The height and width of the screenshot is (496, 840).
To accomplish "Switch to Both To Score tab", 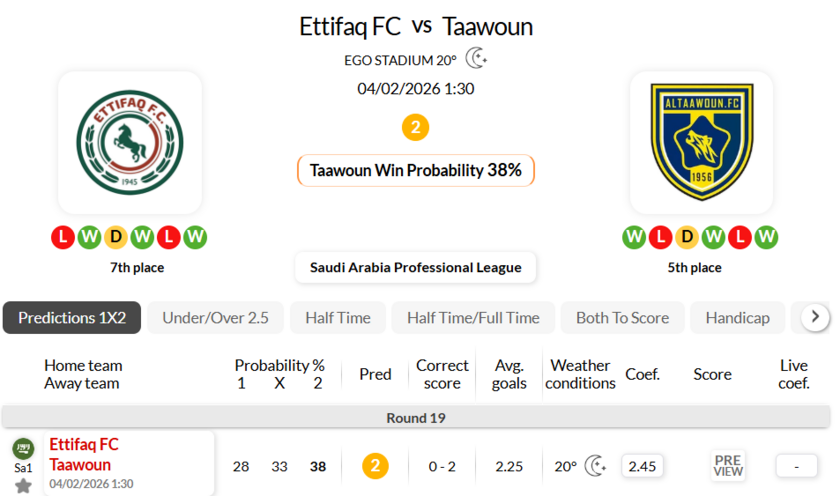I will pyautogui.click(x=622, y=318).
